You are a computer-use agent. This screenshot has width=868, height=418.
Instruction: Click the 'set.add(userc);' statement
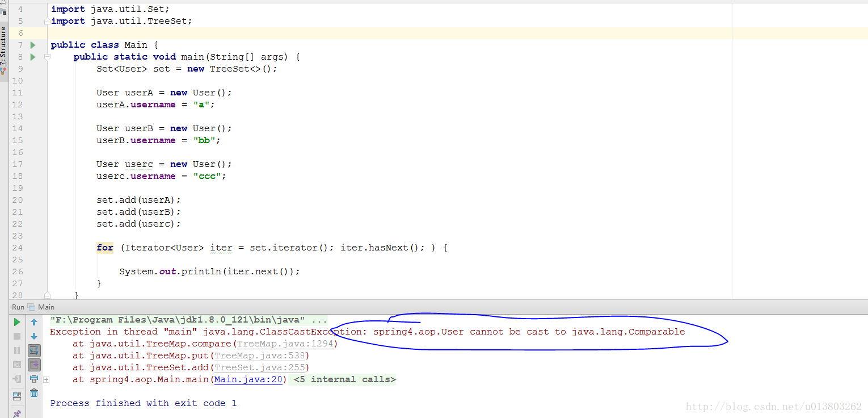tap(138, 224)
